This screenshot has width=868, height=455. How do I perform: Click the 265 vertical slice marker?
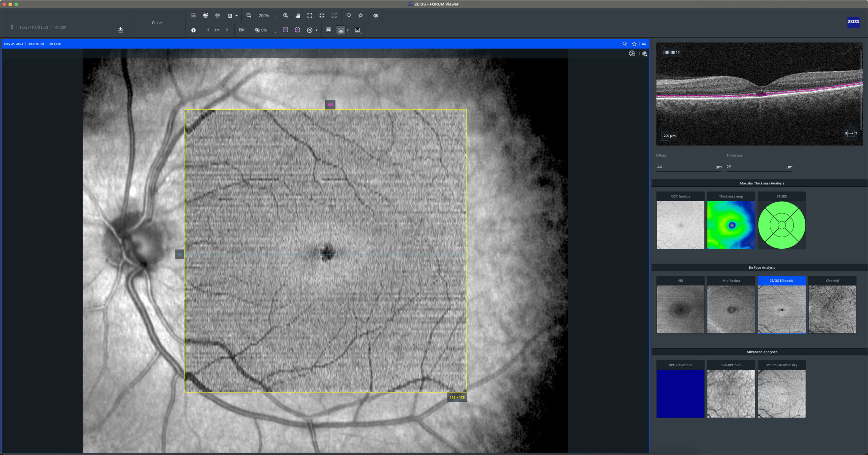330,105
